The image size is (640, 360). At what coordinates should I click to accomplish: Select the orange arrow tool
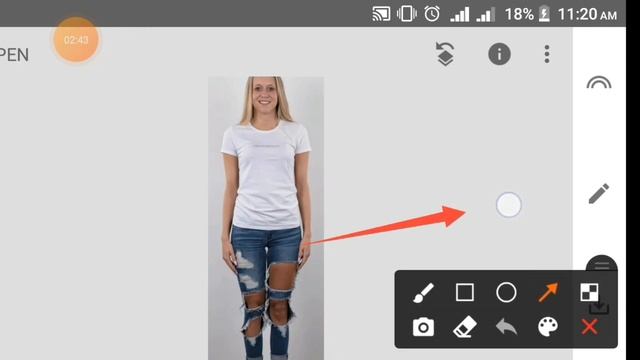pos(548,292)
